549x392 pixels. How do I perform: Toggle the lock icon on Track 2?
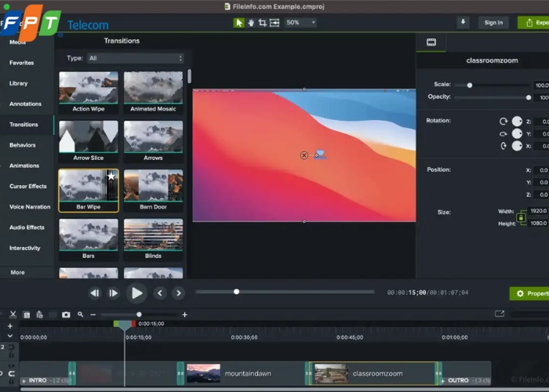11,355
